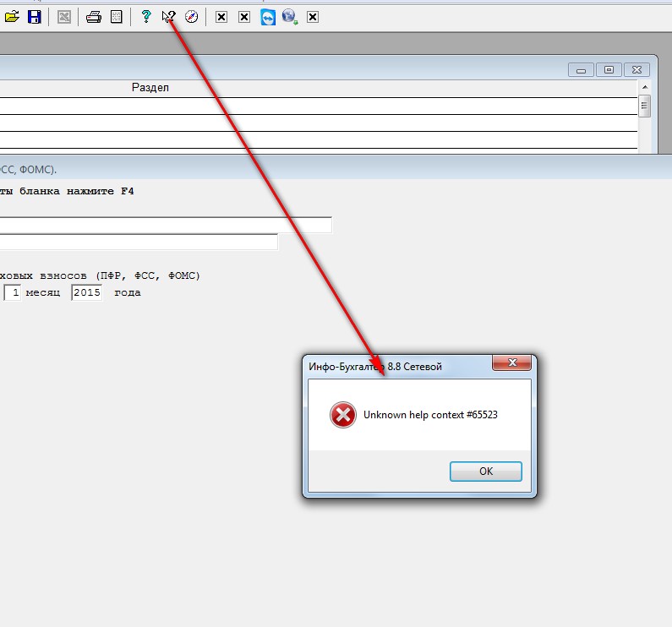Click the open folder toolbar icon

click(x=12, y=17)
